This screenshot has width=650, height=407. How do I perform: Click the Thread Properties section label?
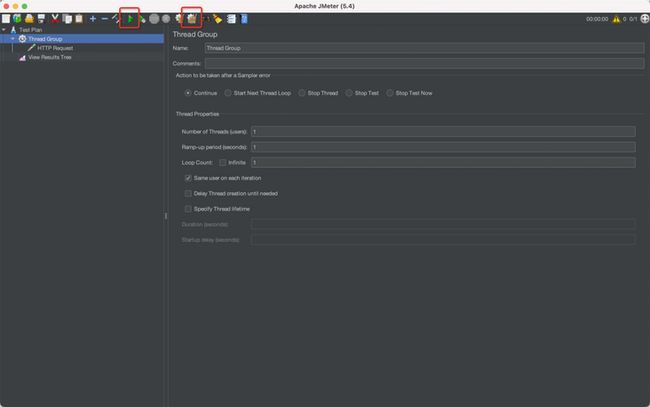[x=197, y=114]
